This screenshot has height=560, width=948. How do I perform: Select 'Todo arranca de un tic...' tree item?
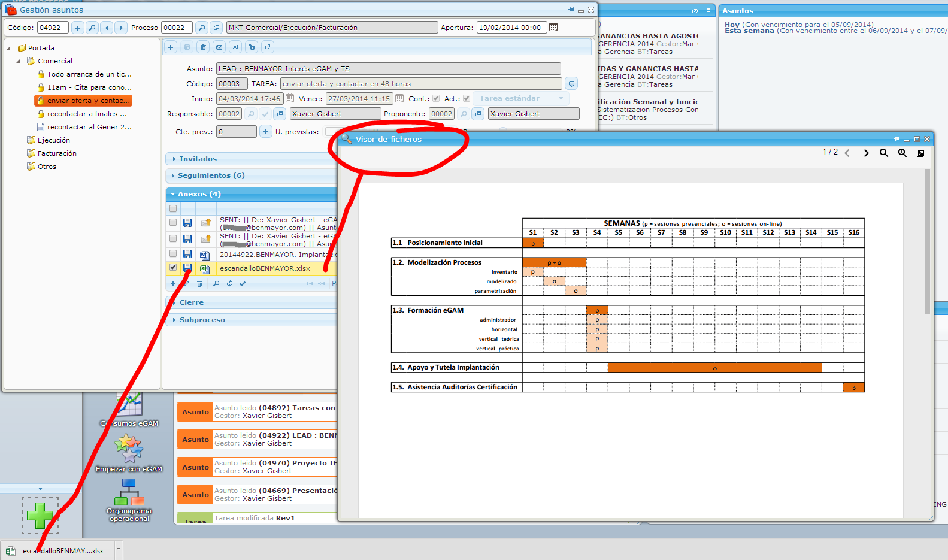(x=89, y=74)
